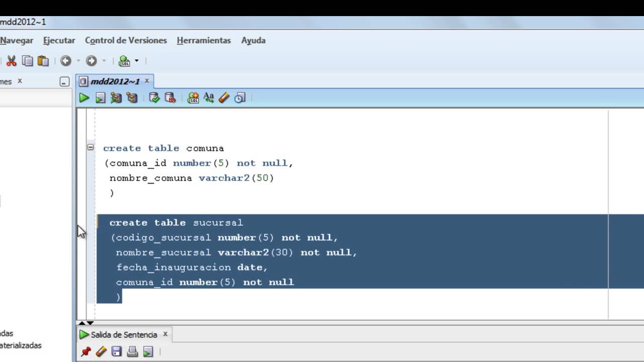Switch to the Salida de Sentencia tab
The height and width of the screenshot is (362, 644).
click(124, 334)
